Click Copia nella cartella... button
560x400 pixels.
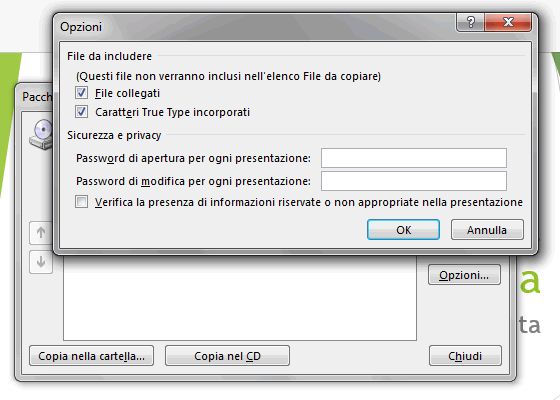(x=91, y=356)
